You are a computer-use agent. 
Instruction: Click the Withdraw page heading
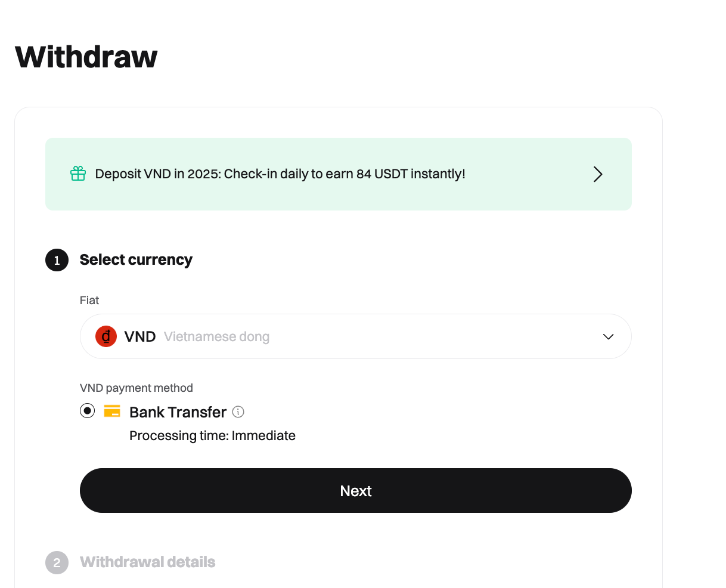85,57
